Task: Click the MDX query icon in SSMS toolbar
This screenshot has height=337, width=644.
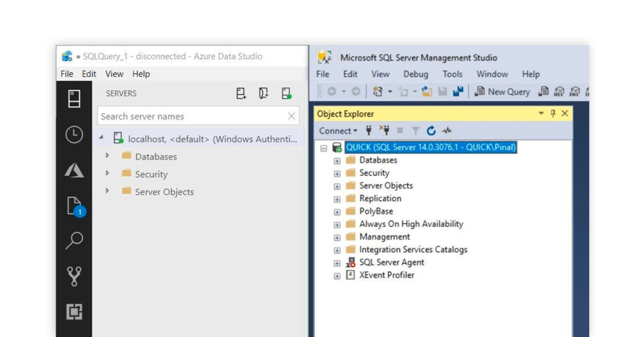Action: 559,92
